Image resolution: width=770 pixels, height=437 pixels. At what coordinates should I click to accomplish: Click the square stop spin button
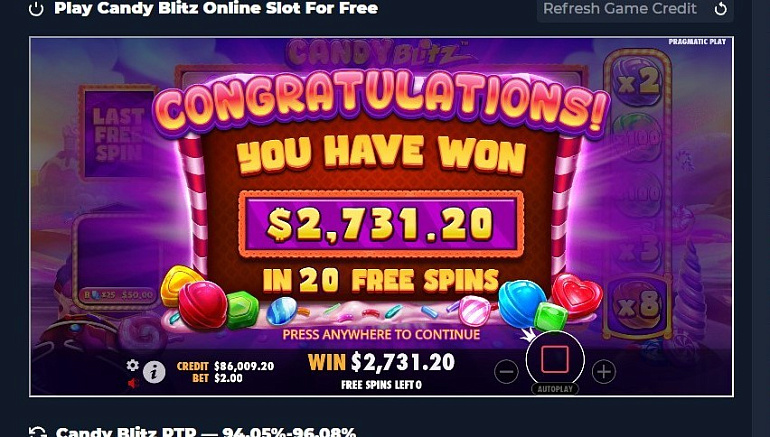[555, 360]
